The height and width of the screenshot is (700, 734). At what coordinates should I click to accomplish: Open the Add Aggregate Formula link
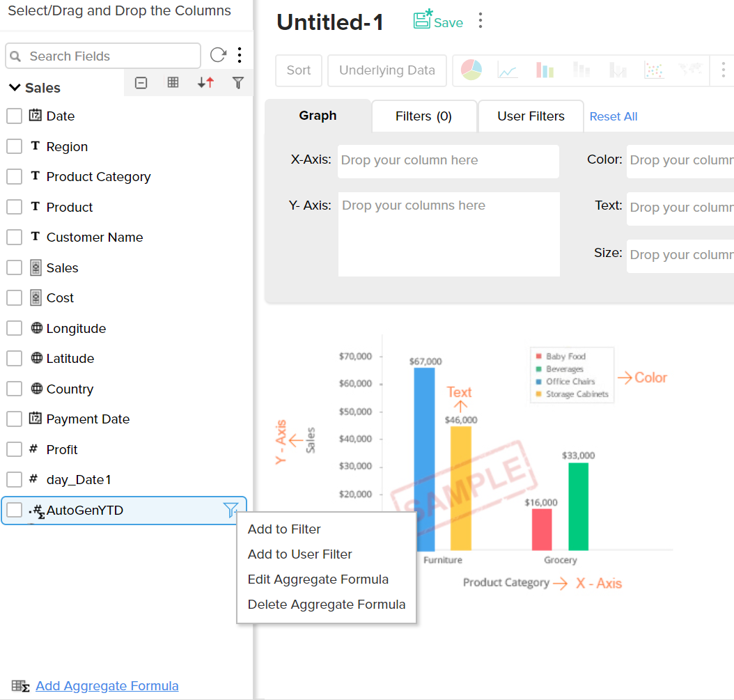coord(107,685)
